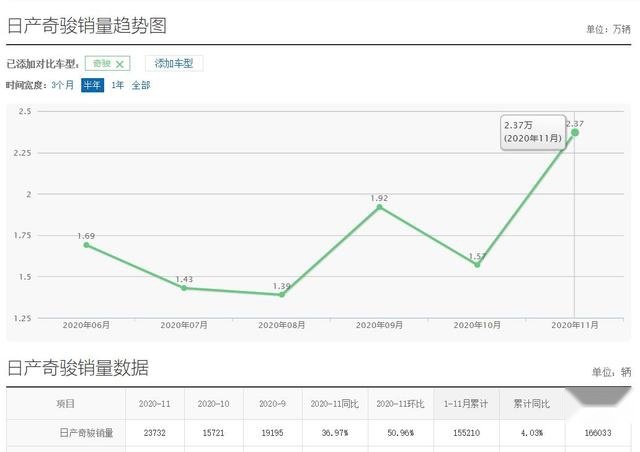This screenshot has height=452, width=640.
Task: Click the 添加车型 button
Action: [x=174, y=63]
